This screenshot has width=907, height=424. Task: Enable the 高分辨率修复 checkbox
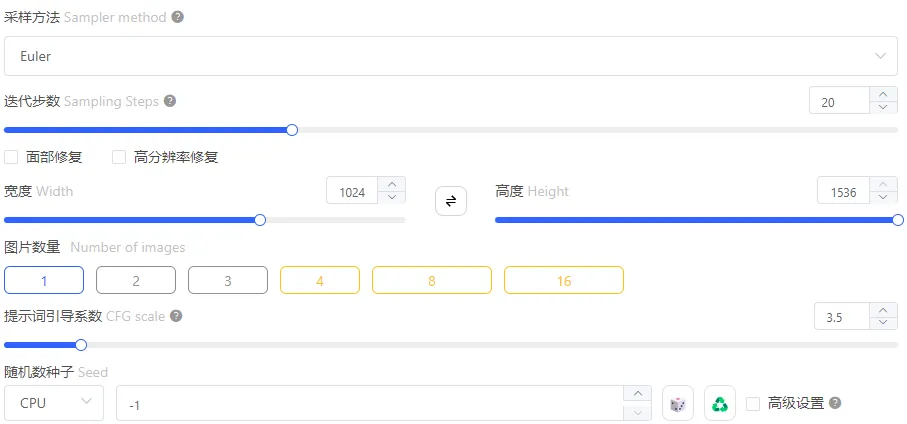point(119,157)
